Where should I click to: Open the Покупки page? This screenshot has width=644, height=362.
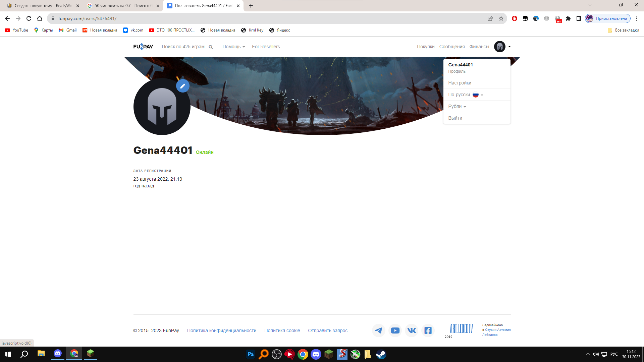point(426,47)
